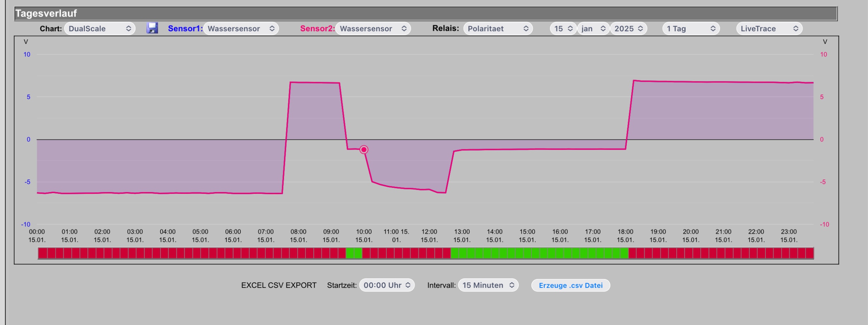
Task: Open the LiveTrace mode dropdown
Action: click(x=769, y=29)
